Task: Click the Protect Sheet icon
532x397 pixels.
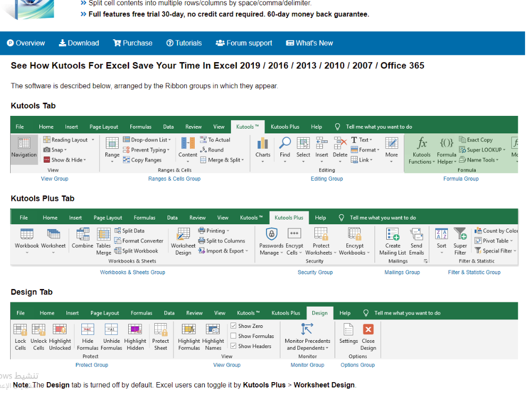Action: point(161,330)
